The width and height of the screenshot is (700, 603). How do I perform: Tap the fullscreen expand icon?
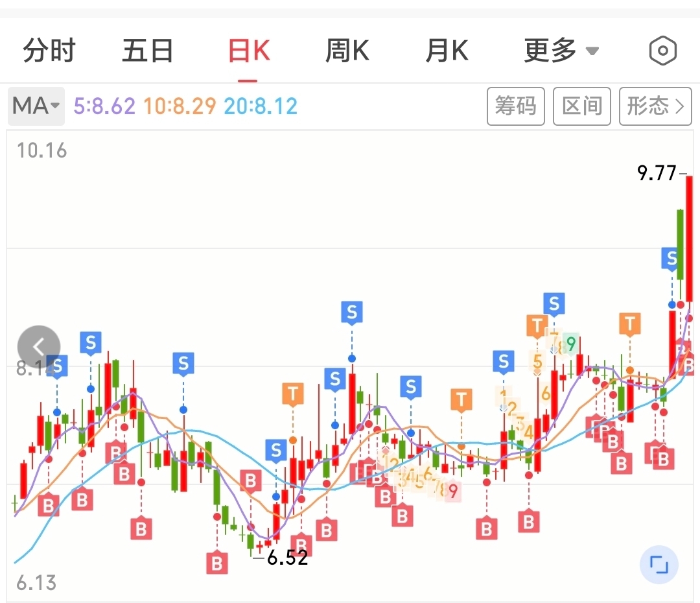pyautogui.click(x=659, y=565)
